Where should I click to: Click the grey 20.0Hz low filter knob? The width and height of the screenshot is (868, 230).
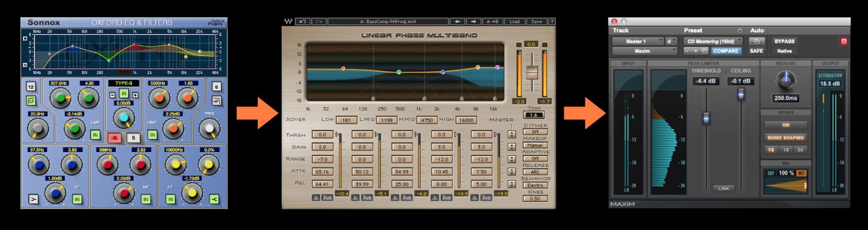[x=37, y=128]
